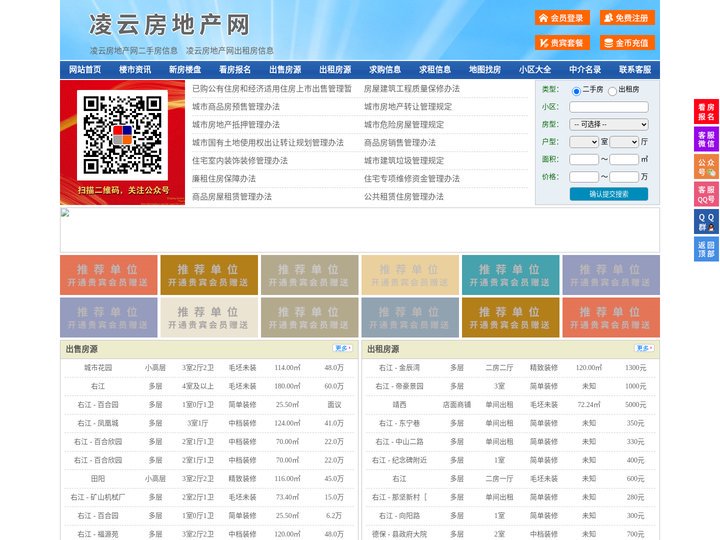Open rental listing 右江 - 东宁巷
The image size is (720, 540).
[399, 423]
